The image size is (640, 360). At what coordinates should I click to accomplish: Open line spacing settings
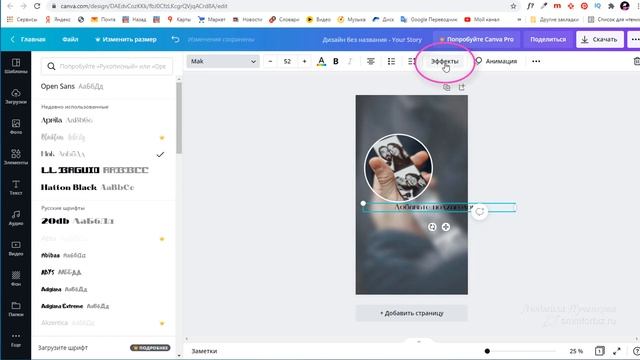(411, 61)
